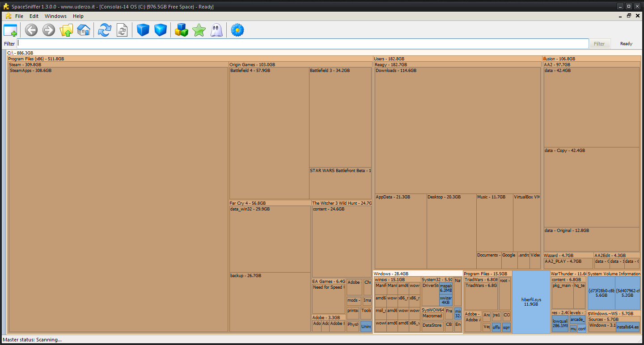The image size is (644, 345).
Task: Click the Home house icon
Action: click(84, 30)
